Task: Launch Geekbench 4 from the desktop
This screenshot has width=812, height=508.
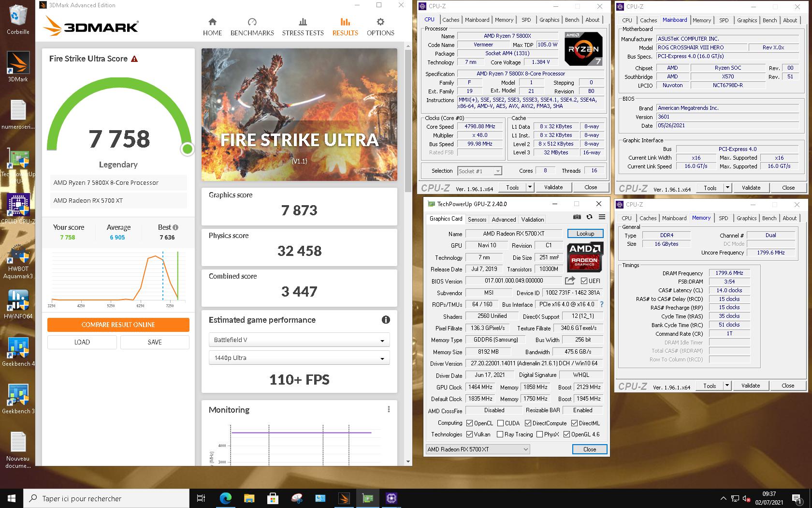Action: [x=18, y=352]
